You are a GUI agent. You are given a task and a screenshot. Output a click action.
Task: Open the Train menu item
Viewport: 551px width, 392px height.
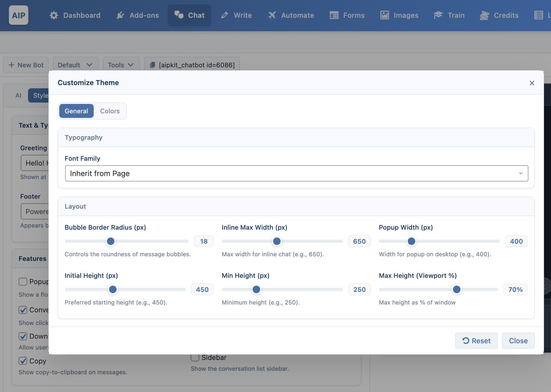449,15
